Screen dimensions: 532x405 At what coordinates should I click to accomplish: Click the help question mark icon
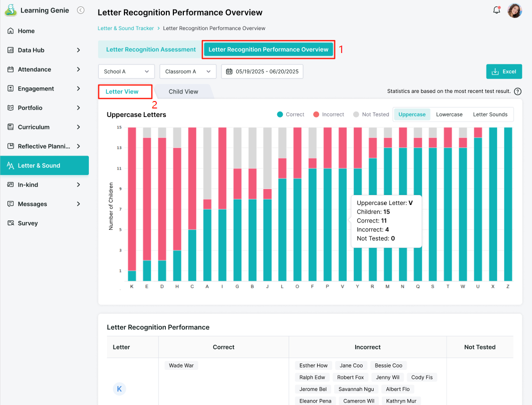[518, 91]
